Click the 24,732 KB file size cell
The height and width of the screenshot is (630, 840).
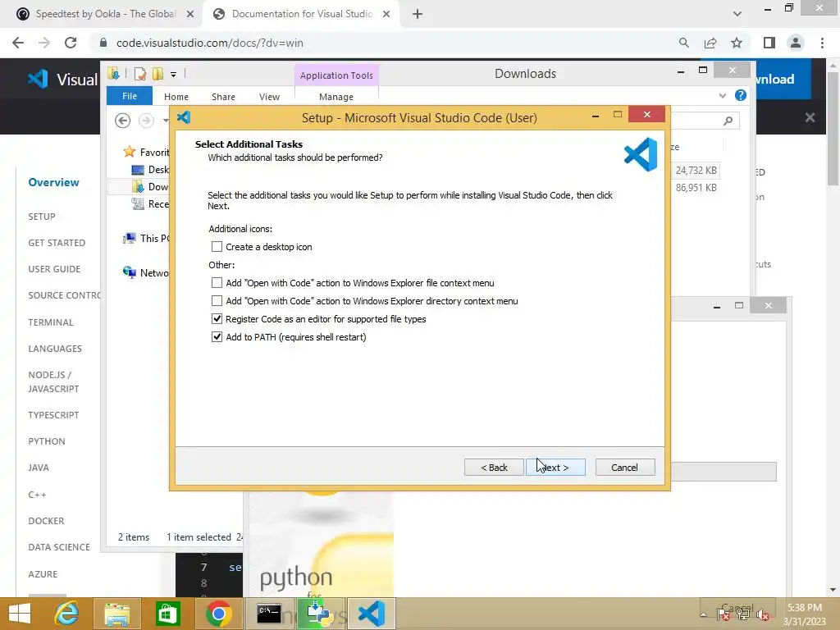click(x=696, y=171)
